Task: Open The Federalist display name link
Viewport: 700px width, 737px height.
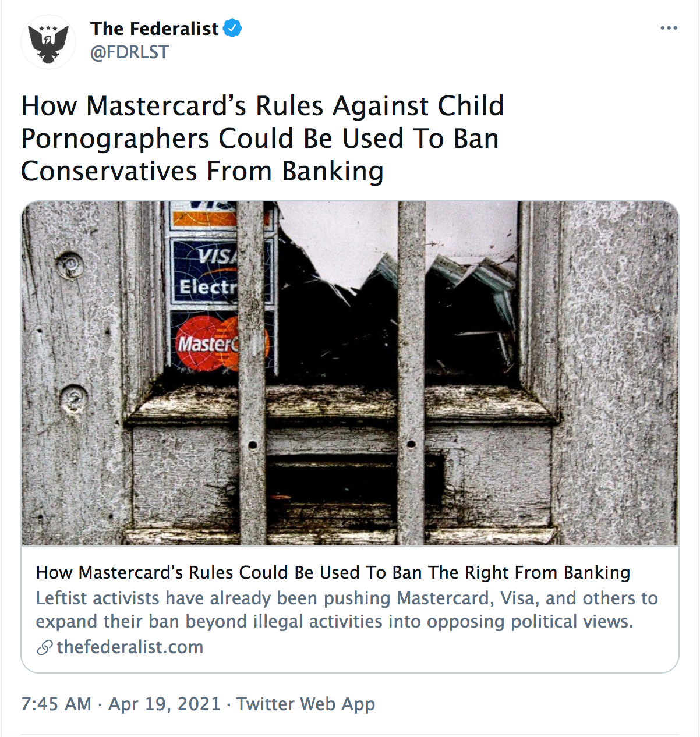Action: click(154, 28)
